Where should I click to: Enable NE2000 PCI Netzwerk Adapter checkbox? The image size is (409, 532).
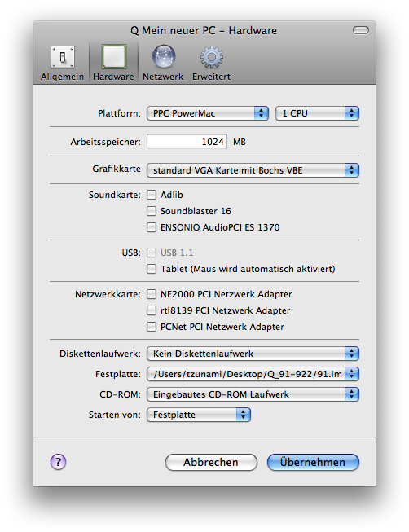coord(152,294)
